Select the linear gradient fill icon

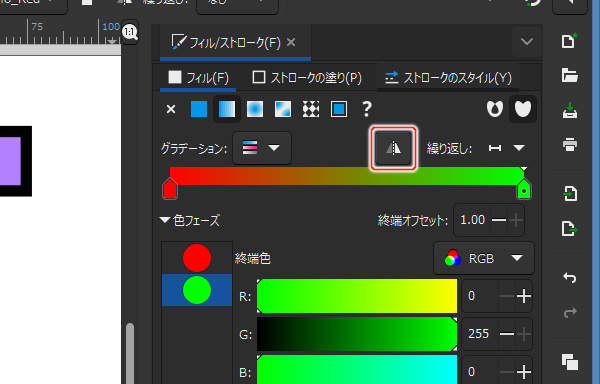227,109
